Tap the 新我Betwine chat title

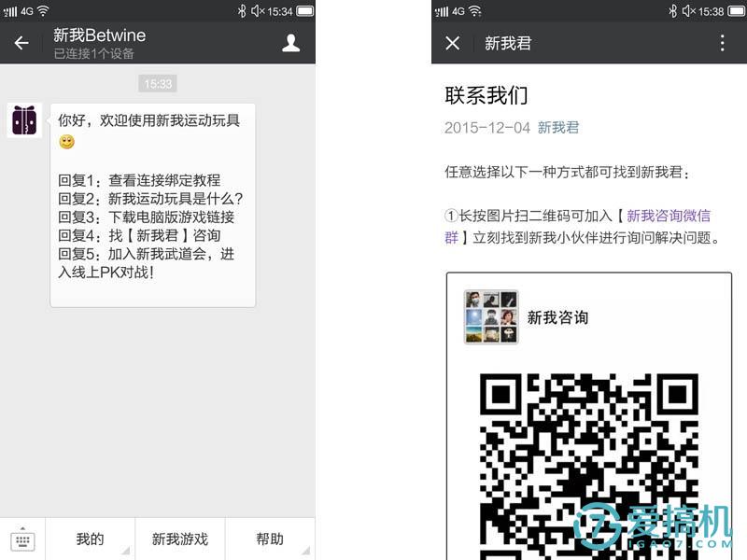coord(100,35)
